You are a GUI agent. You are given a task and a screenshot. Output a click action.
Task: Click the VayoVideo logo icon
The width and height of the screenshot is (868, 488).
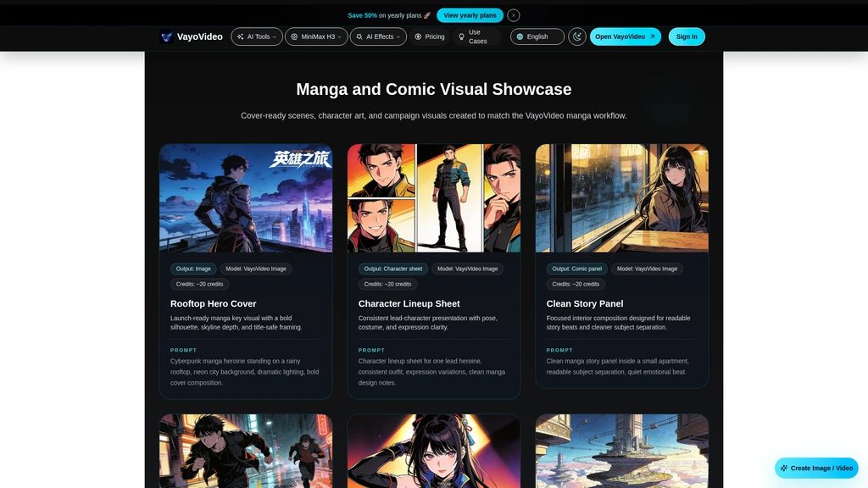[x=167, y=36]
